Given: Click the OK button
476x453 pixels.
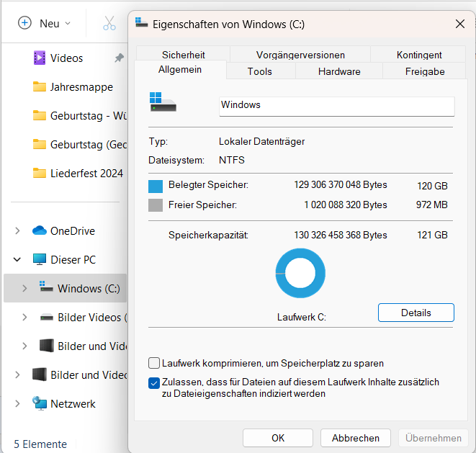Looking at the screenshot, I should click(x=278, y=438).
